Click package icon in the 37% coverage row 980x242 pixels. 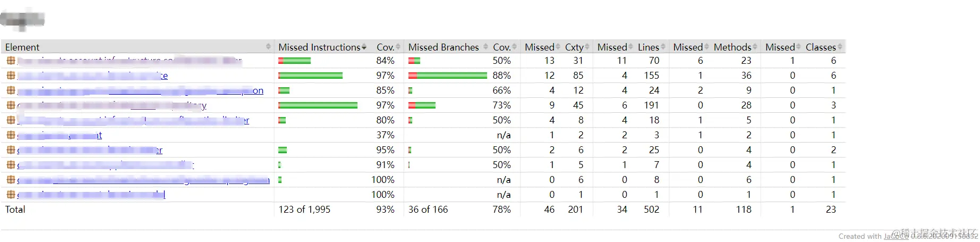11,135
